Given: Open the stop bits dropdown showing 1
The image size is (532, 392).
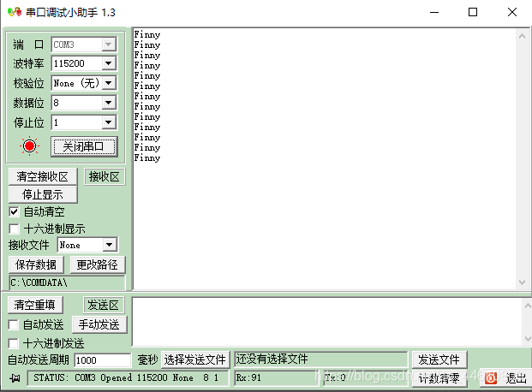Looking at the screenshot, I should [109, 122].
